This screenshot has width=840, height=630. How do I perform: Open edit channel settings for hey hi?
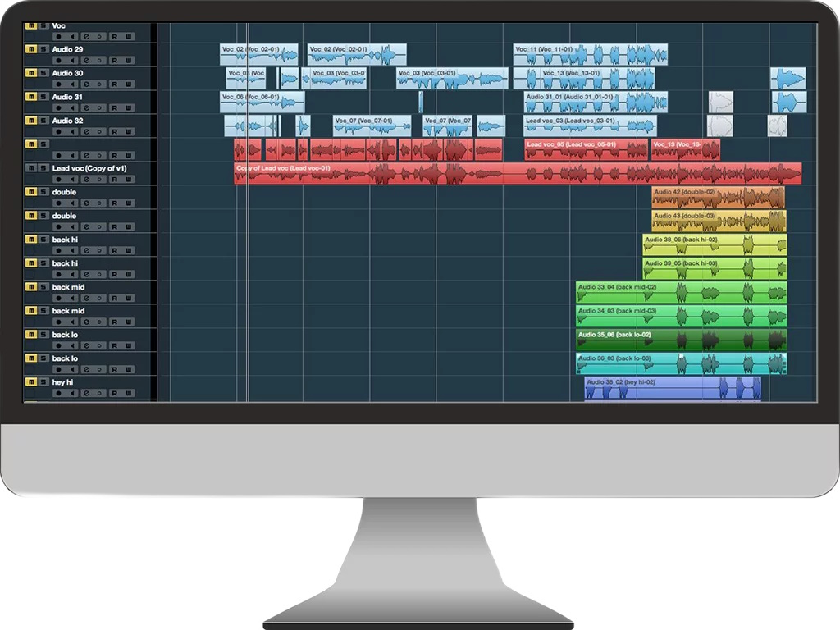(x=89, y=393)
